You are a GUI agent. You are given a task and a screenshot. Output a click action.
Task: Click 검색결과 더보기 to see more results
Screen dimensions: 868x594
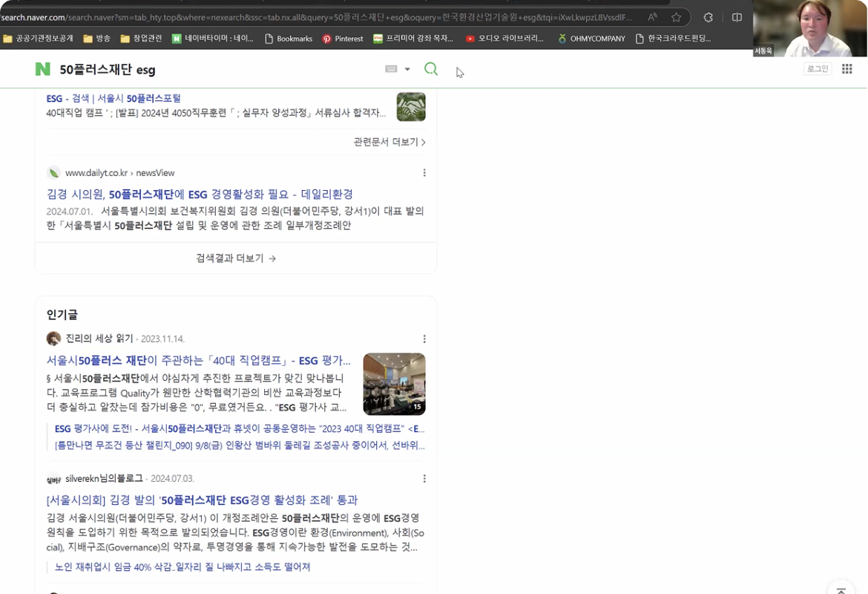[x=236, y=258]
